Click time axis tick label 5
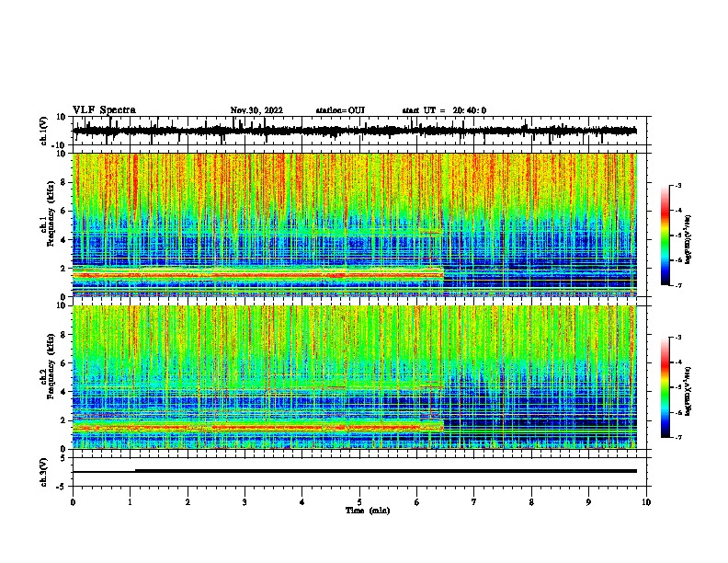Viewport: 728px width, 563px height. click(359, 502)
